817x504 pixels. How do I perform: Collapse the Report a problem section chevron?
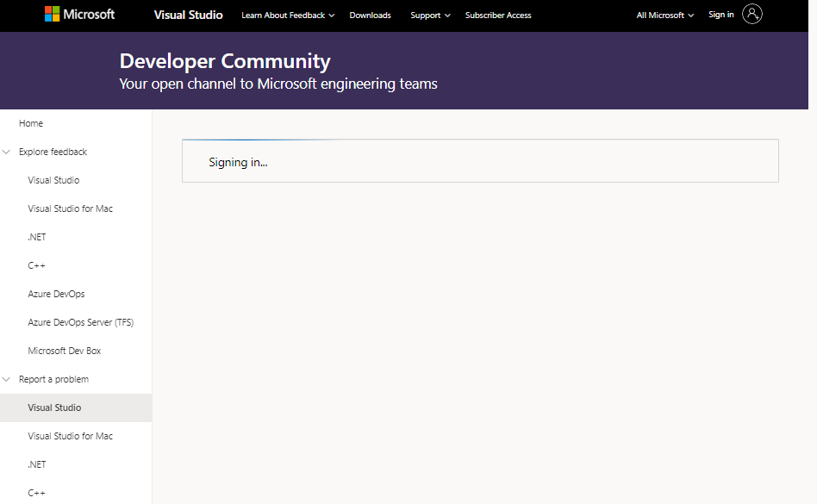tap(6, 379)
